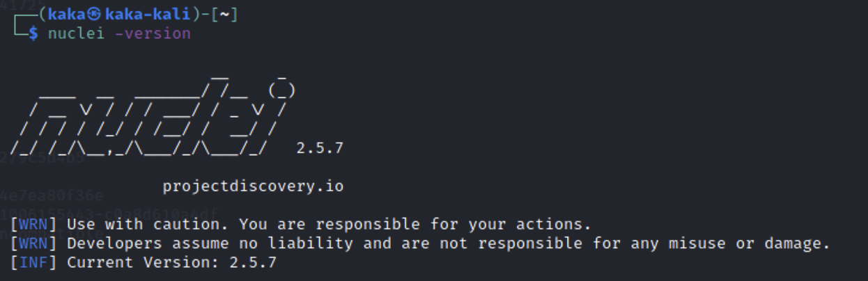The width and height of the screenshot is (868, 281).
Task: Click the first [WRN] tag
Action: pos(36,225)
